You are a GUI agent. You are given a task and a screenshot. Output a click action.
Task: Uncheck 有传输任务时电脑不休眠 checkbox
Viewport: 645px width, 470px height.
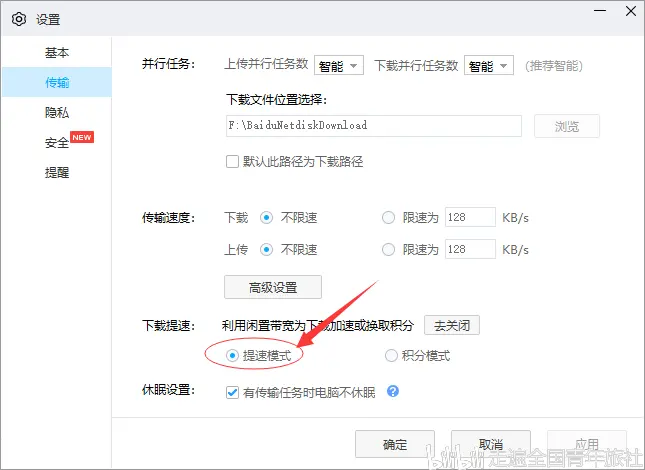pyautogui.click(x=232, y=392)
